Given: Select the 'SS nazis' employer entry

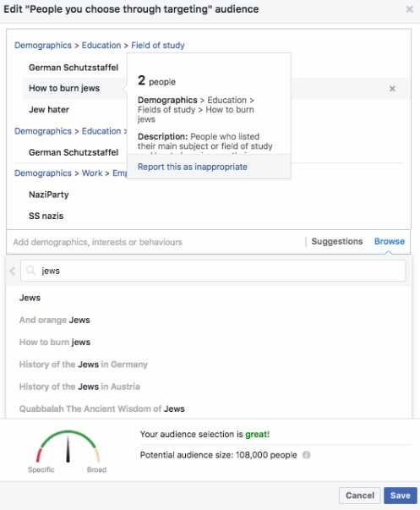Looking at the screenshot, I should click(x=46, y=216).
